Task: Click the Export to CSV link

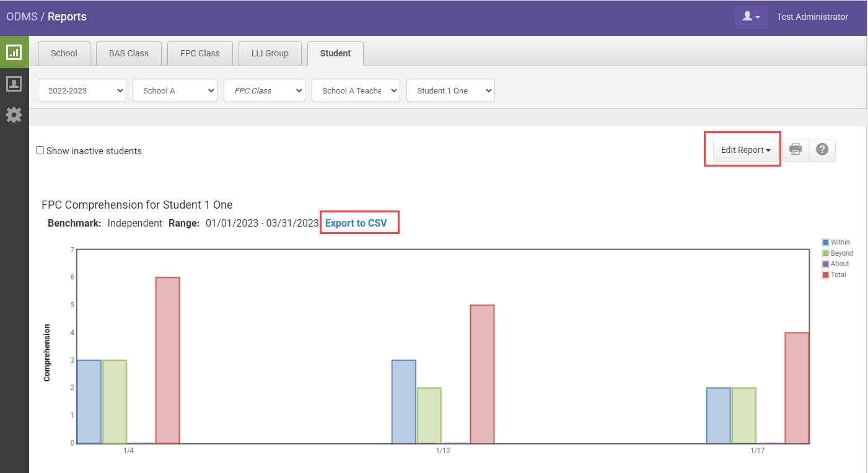Action: (356, 223)
